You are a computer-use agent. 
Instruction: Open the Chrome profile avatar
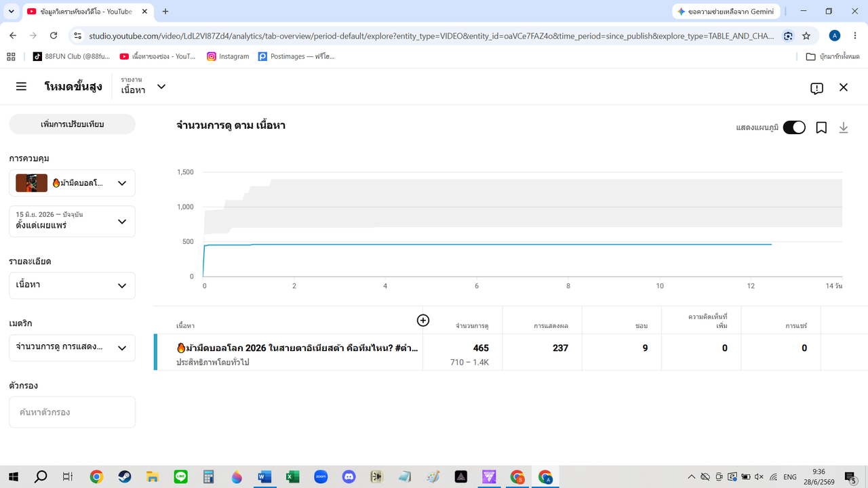point(835,36)
